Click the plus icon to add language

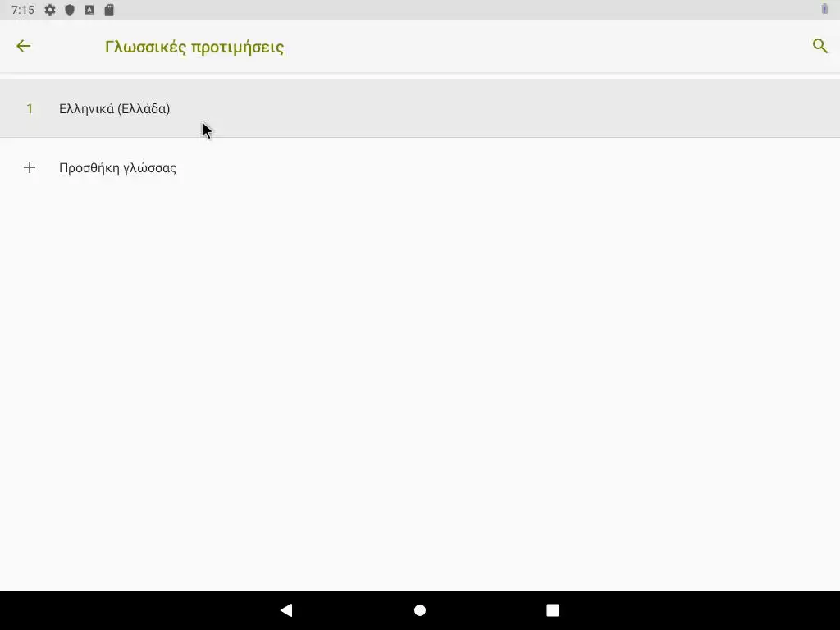30,167
